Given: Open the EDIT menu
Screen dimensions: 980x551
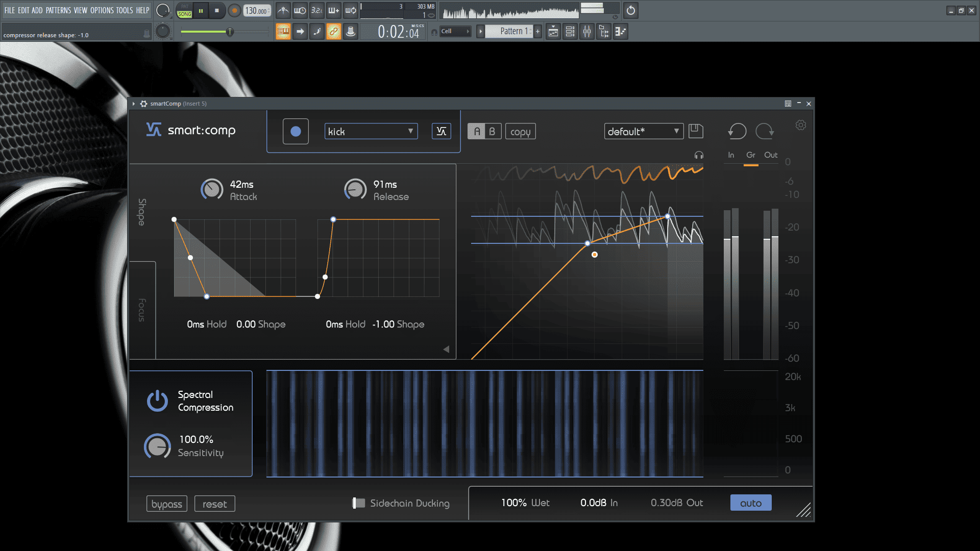Looking at the screenshot, I should coord(23,10).
